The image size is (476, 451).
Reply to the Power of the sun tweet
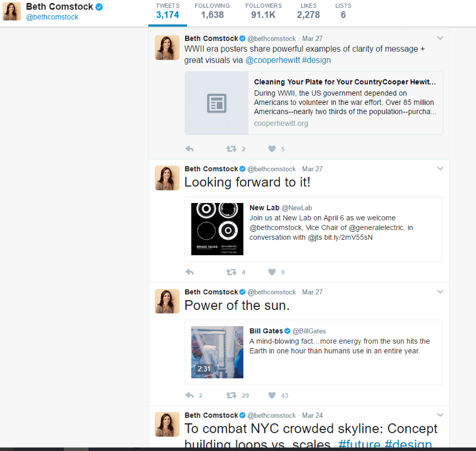point(189,395)
